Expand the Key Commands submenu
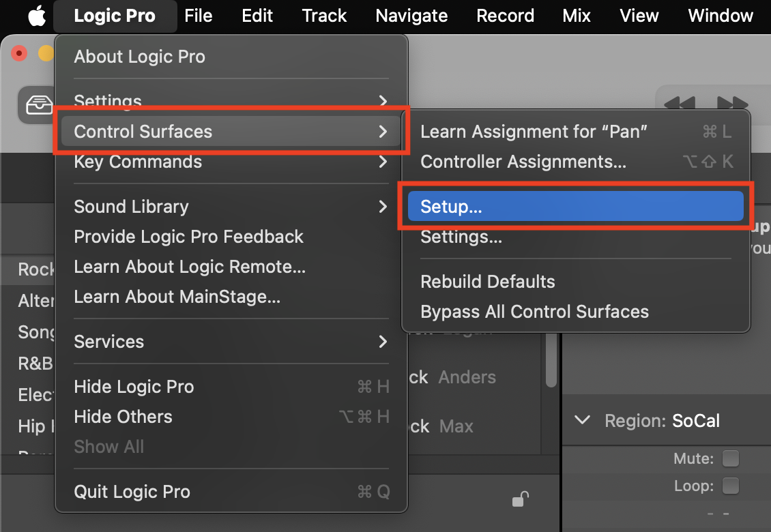771x532 pixels. 231,162
